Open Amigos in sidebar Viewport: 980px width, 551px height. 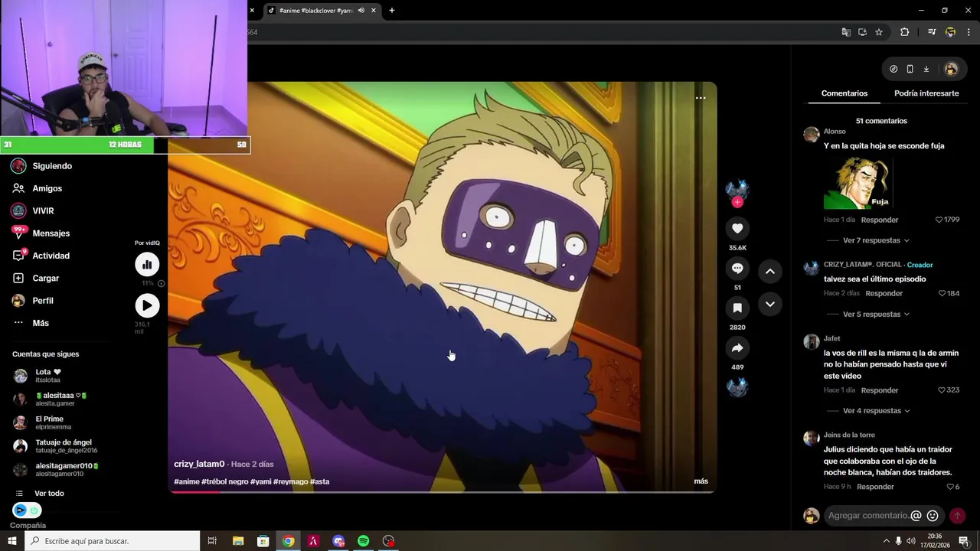47,188
